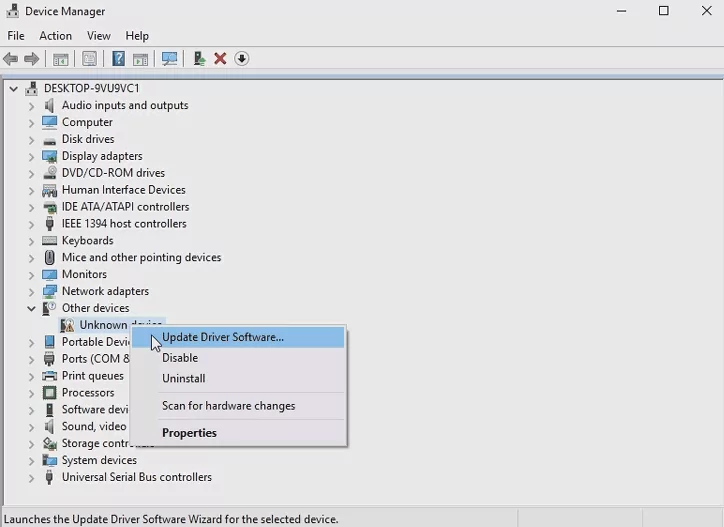This screenshot has height=527, width=724.
Task: Select the Other devices tree label
Action: 96,308
